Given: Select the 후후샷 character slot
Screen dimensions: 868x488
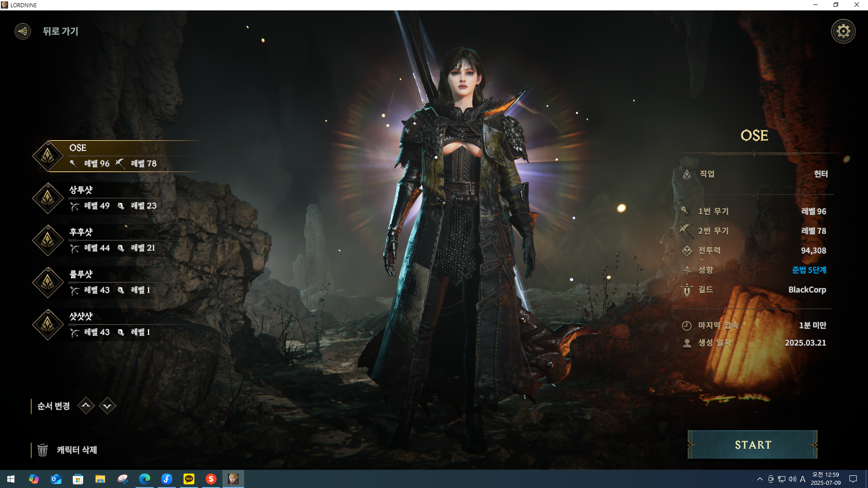Looking at the screenshot, I should pyautogui.click(x=118, y=240).
